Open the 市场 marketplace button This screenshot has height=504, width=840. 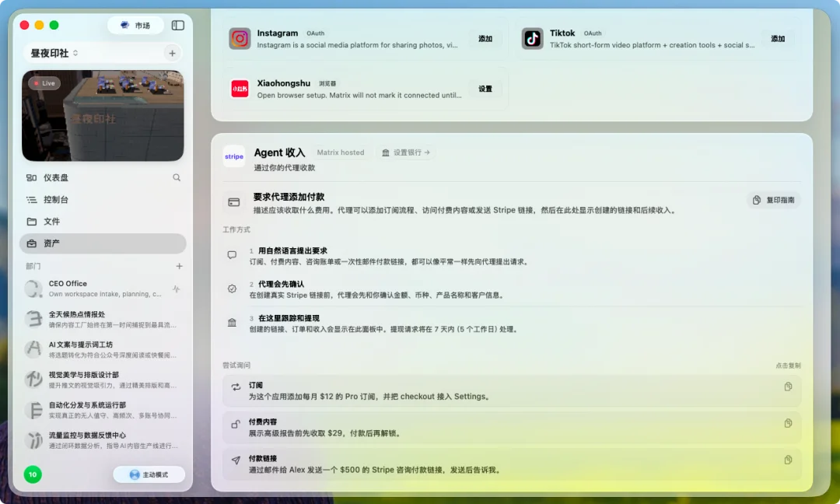(x=135, y=25)
